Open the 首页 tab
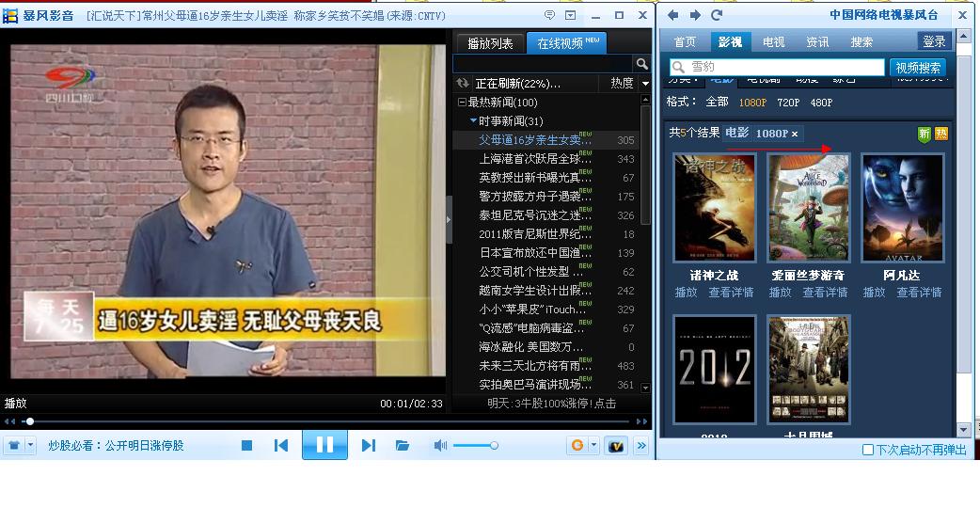The height and width of the screenshot is (508, 980). (685, 42)
